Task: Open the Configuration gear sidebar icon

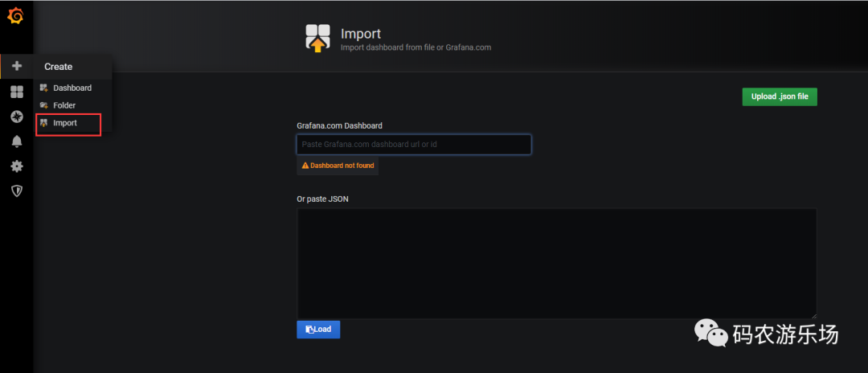Action: tap(17, 166)
